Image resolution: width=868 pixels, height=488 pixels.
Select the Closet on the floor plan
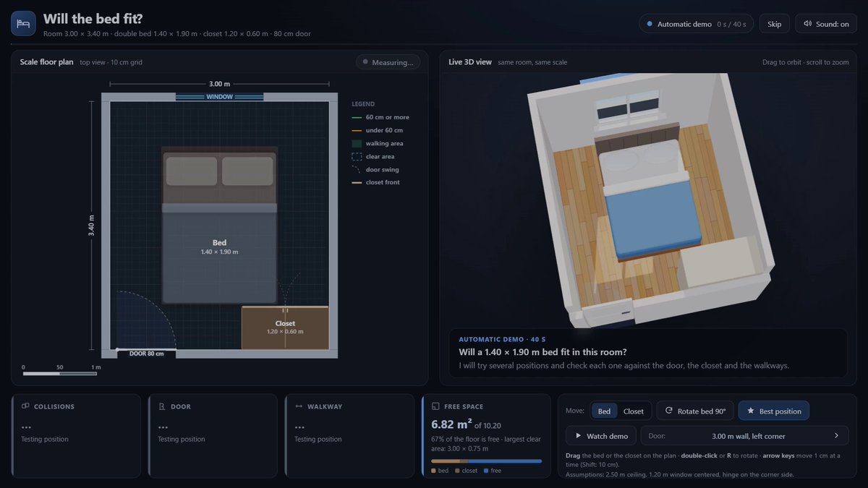pos(285,328)
